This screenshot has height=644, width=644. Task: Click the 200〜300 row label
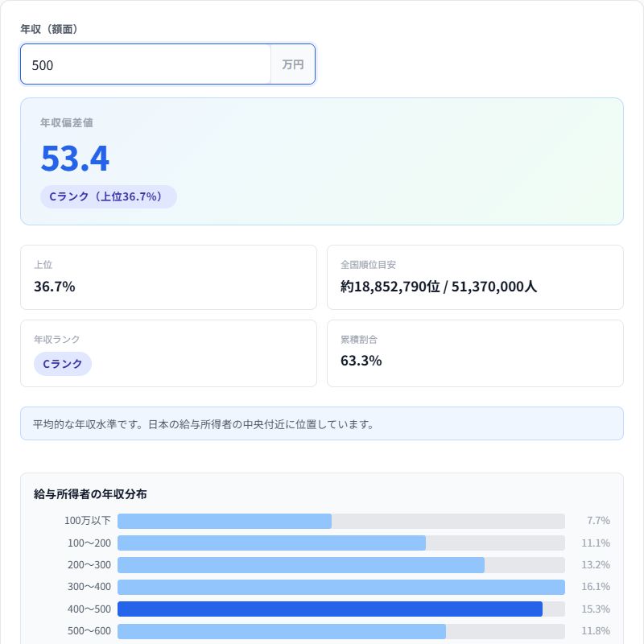(89, 565)
